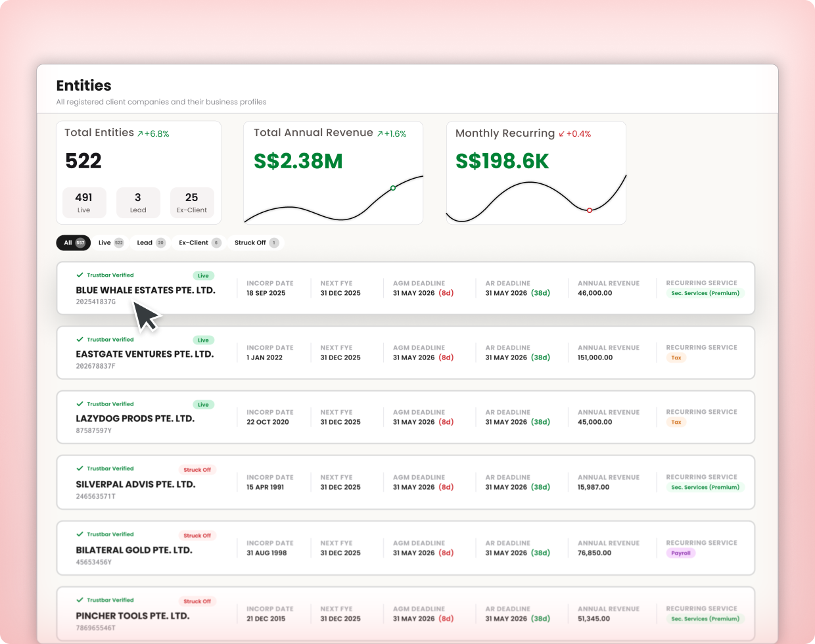Click annual revenue value 45,000.00
The width and height of the screenshot is (815, 644).
595,422
